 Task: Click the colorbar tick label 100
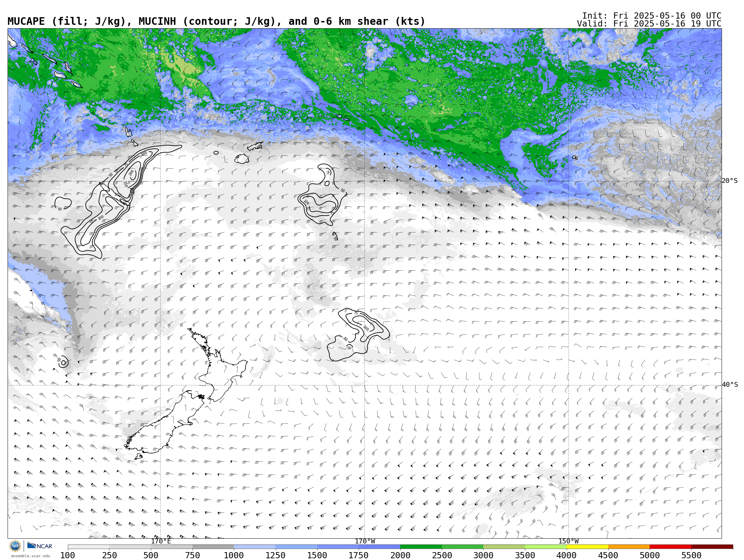(68, 556)
